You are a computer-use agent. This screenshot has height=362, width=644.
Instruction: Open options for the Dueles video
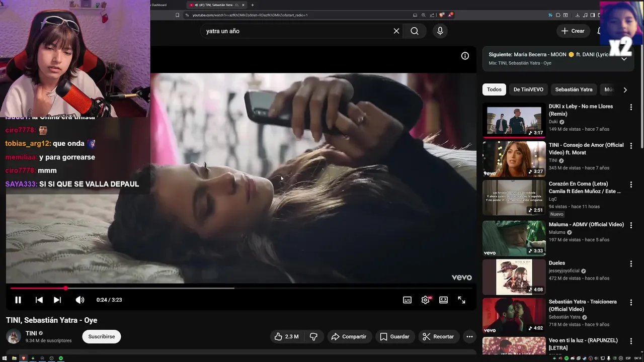pyautogui.click(x=631, y=264)
